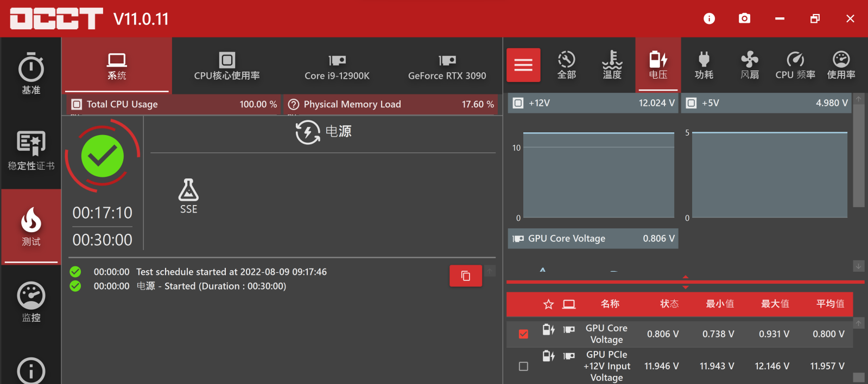This screenshot has height=384, width=868.
Task: Click the graph panel scroll down arrow
Action: [858, 266]
